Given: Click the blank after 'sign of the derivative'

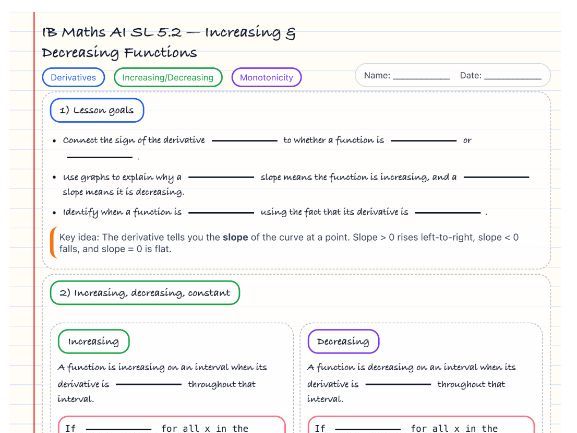Looking at the screenshot, I should (244, 140).
